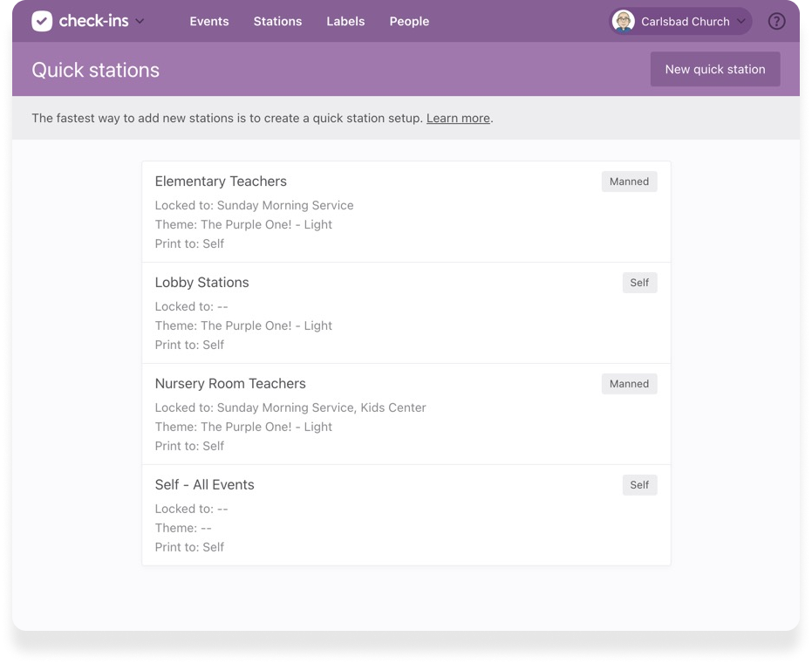The width and height of the screenshot is (812, 664).
Task: Navigate to the People tab
Action: tap(409, 22)
